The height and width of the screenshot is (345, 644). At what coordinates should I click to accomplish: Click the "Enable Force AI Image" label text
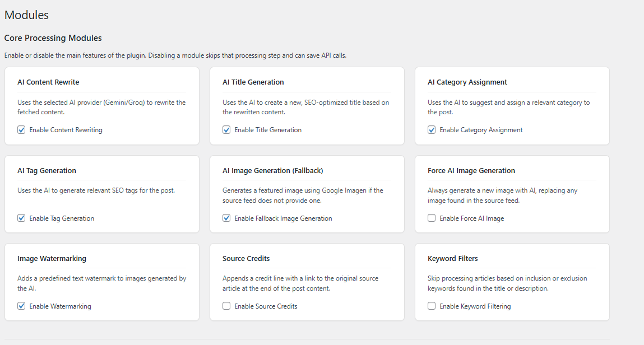click(x=471, y=218)
